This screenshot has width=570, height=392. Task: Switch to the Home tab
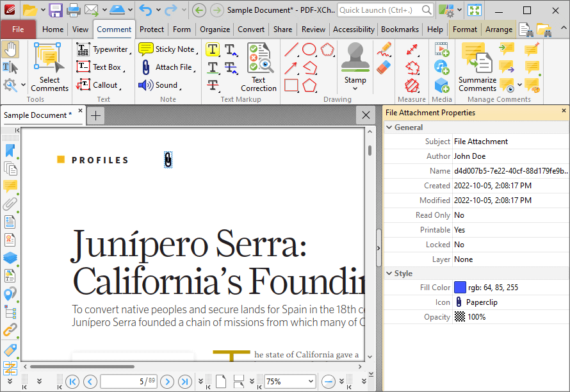click(53, 29)
